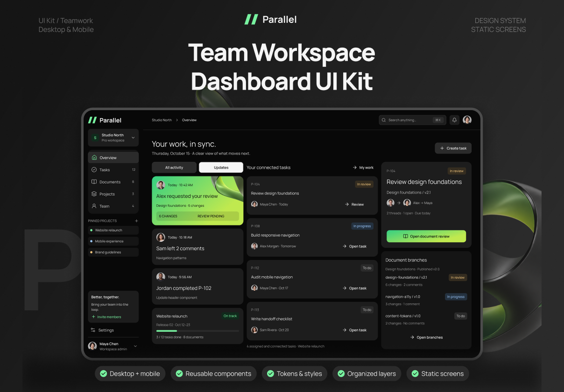Screen dimensions: 564x392
Task: Click the In progress badge on P-108
Action: pos(362,226)
